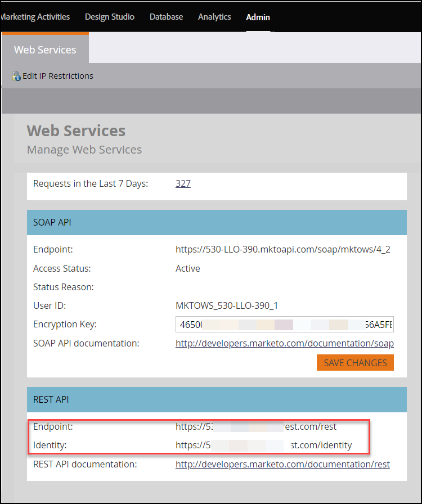
Task: Click the Active access status value
Action: (x=188, y=268)
